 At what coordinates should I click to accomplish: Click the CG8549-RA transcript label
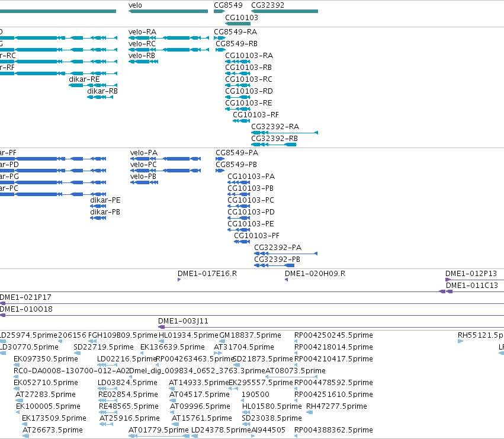pyautogui.click(x=236, y=32)
